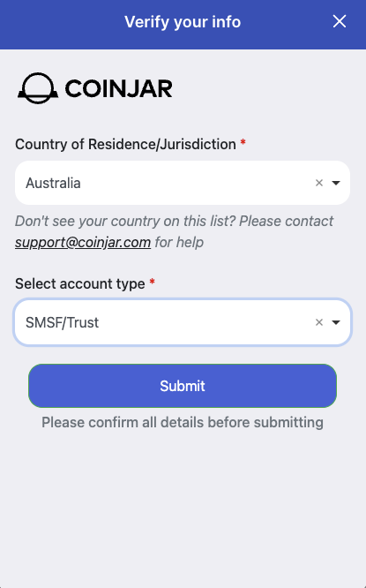The width and height of the screenshot is (366, 588).
Task: Open the Australia country combo box
Action: click(183, 183)
